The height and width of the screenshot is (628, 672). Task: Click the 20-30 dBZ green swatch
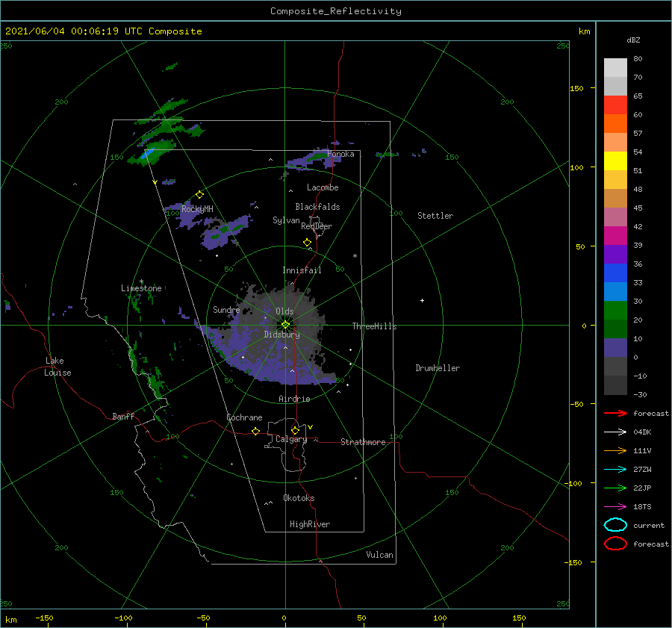(x=615, y=310)
